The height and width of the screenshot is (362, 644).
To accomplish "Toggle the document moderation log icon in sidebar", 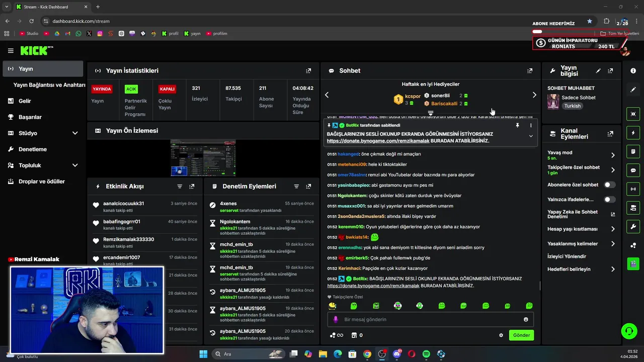I will tap(633, 151).
